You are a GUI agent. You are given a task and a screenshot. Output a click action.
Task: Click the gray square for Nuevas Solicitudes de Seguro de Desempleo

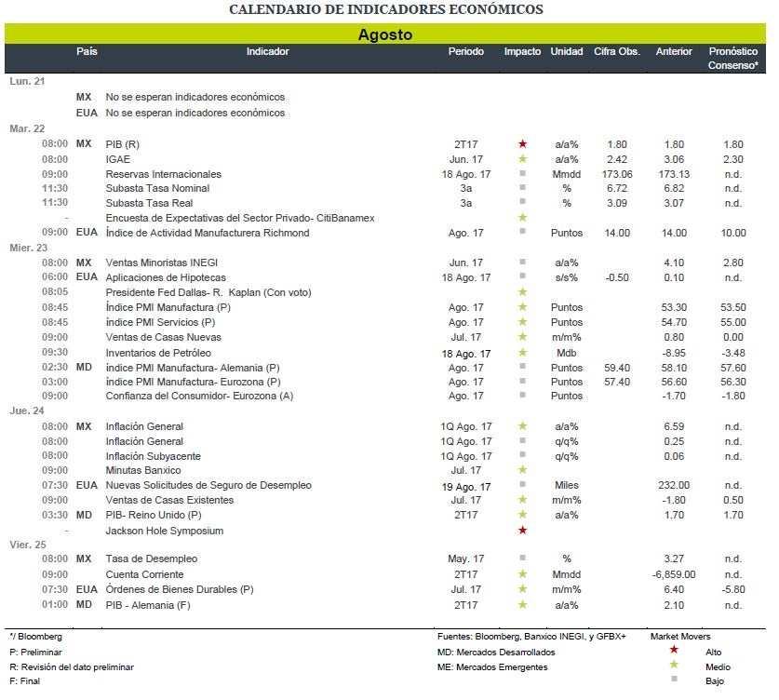pos(522,484)
